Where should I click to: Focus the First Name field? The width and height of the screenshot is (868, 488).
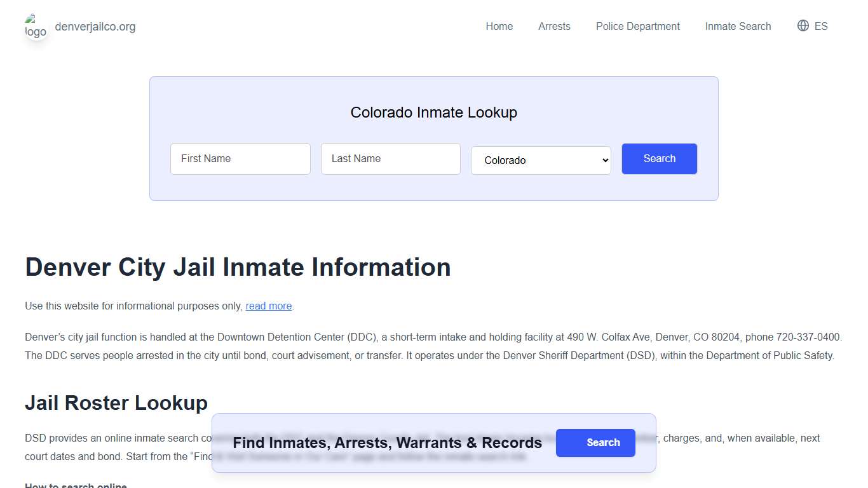pyautogui.click(x=240, y=159)
